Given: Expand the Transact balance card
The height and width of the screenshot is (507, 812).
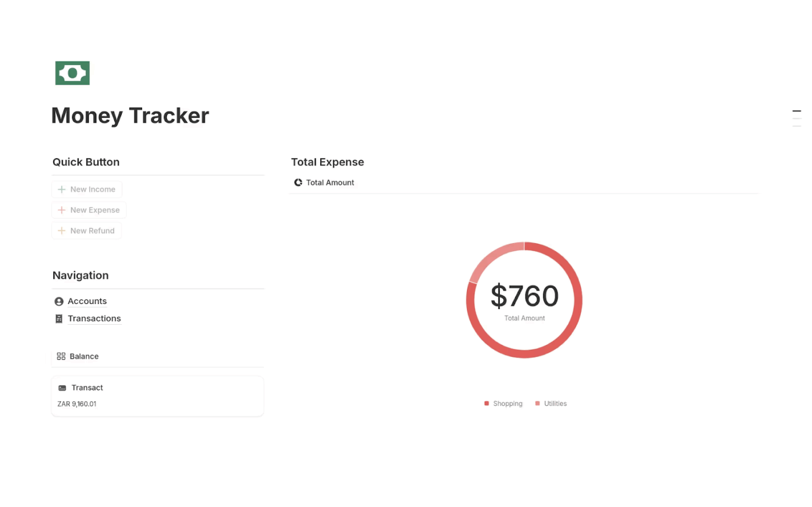Looking at the screenshot, I should (x=157, y=396).
